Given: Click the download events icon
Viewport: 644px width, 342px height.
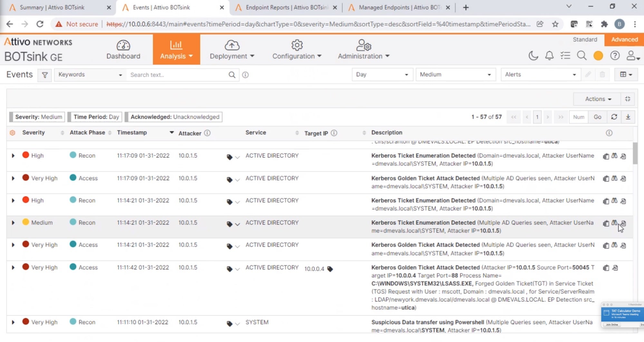Looking at the screenshot, I should tap(628, 117).
